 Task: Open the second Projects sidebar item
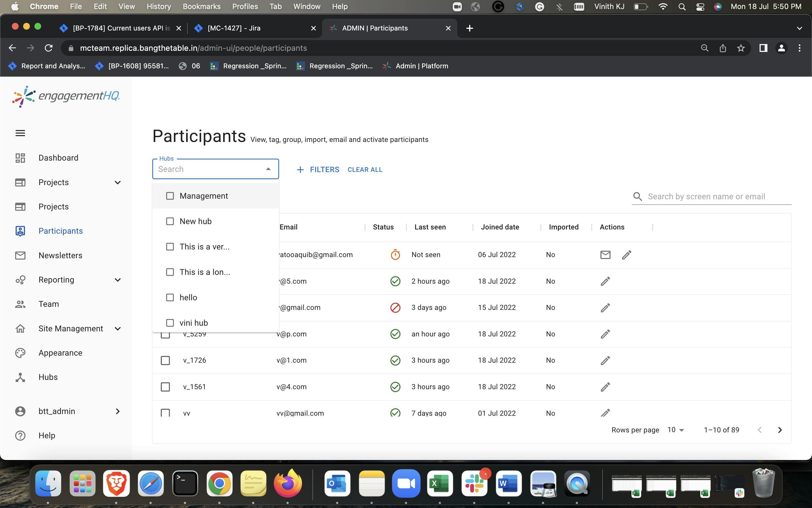tap(53, 207)
